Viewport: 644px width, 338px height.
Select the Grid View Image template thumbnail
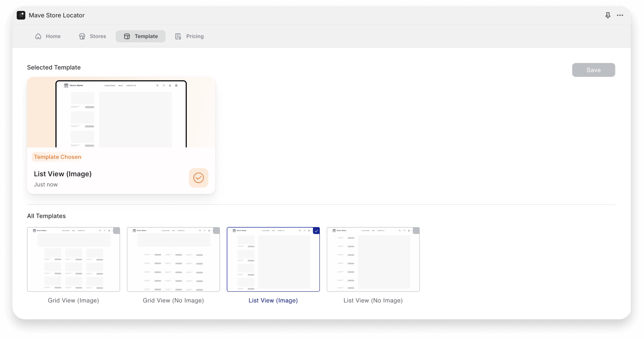click(73, 259)
